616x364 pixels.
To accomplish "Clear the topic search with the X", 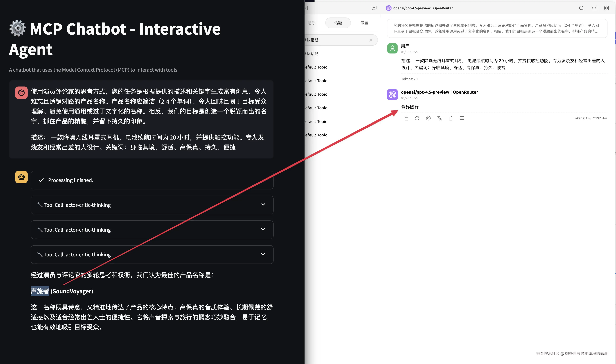I will tap(371, 40).
